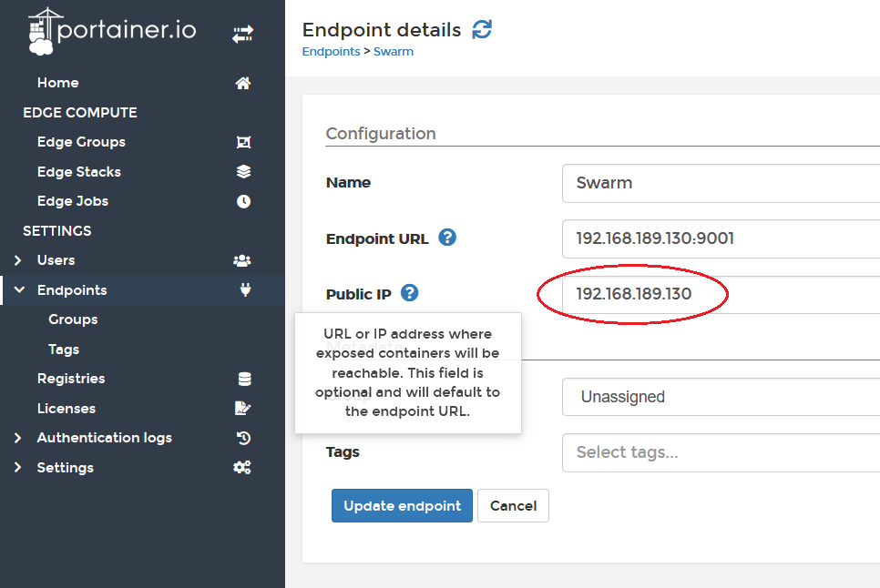This screenshot has width=880, height=588.
Task: Click the Update endpoint button
Action: (402, 506)
